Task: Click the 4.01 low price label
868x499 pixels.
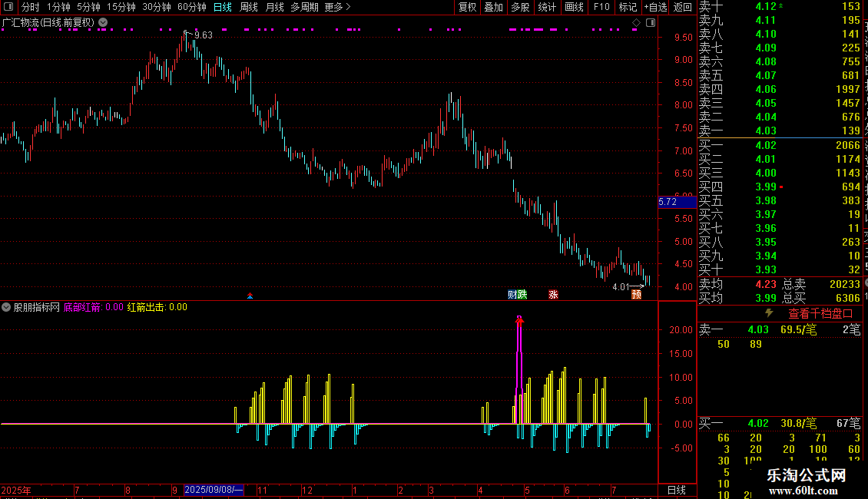Action: (x=621, y=286)
